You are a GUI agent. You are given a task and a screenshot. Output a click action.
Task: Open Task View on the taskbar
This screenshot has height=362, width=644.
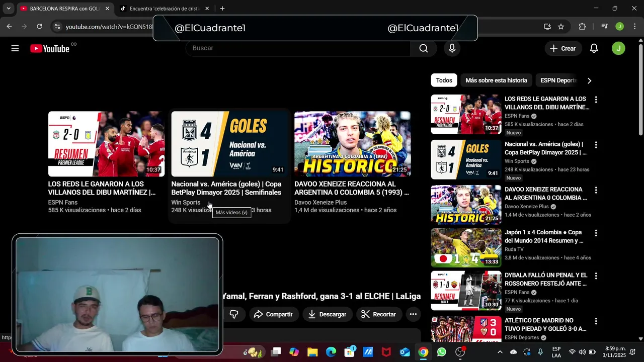[276, 352]
